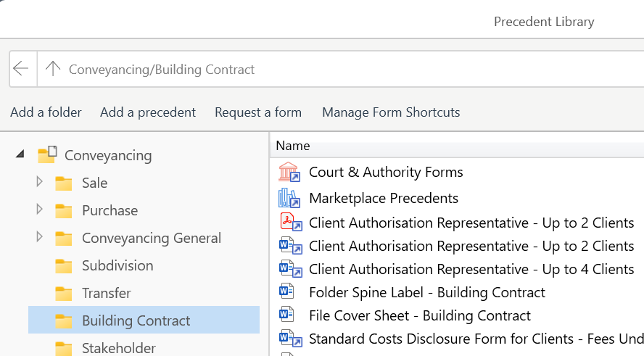Click the back arrow navigation icon
Viewport: 644px width, 356px height.
tap(20, 69)
